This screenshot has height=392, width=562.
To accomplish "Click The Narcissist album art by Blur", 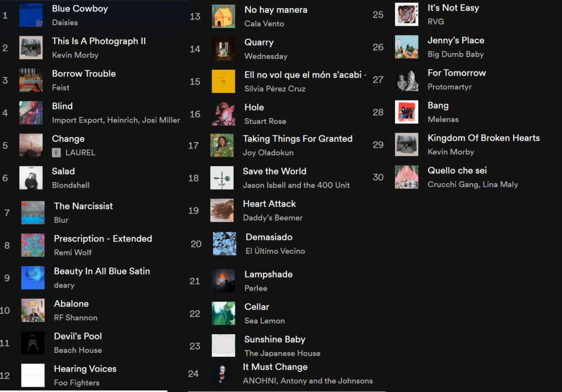I will tap(33, 212).
